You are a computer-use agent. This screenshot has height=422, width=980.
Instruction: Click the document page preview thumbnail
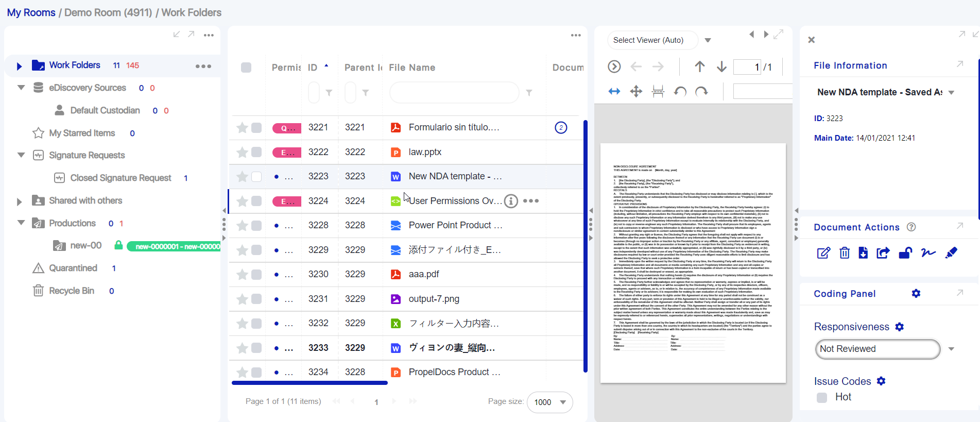tap(693, 263)
